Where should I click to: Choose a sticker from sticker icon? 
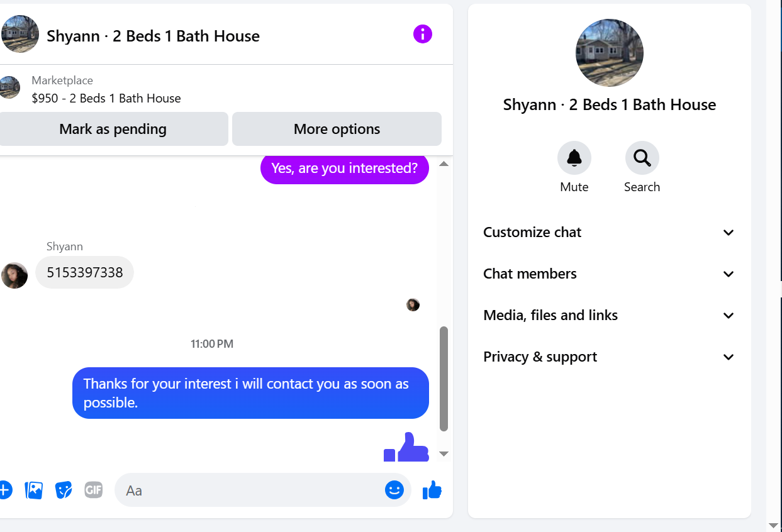(x=64, y=490)
